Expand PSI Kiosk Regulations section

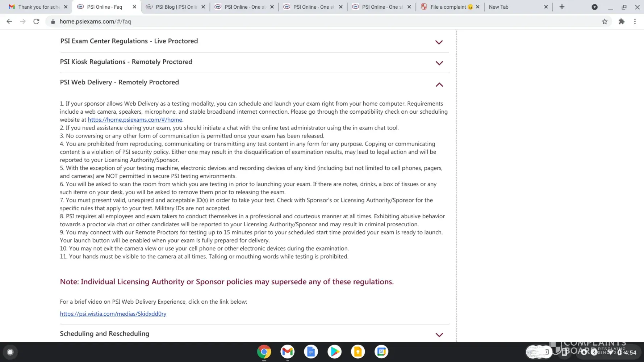pos(439,63)
